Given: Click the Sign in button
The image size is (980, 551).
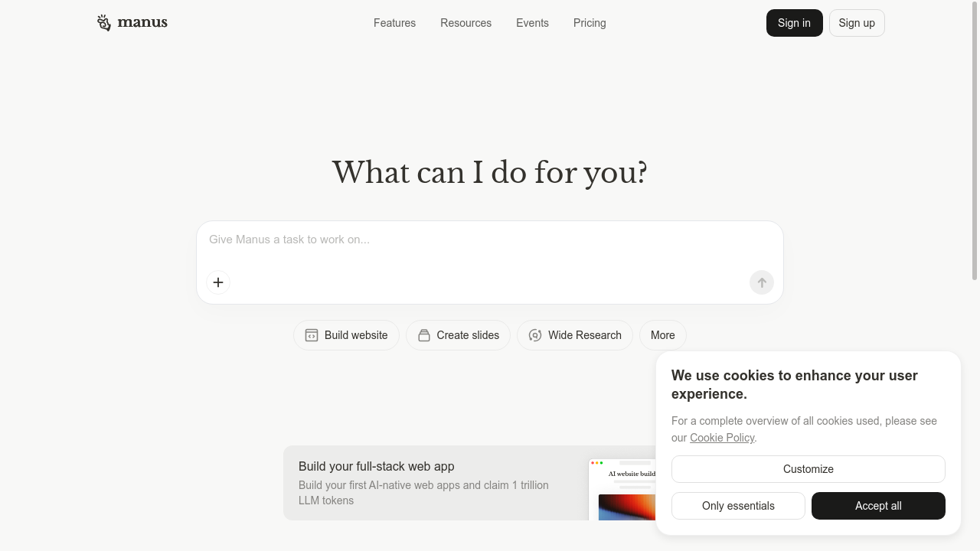Looking at the screenshot, I should [x=794, y=23].
